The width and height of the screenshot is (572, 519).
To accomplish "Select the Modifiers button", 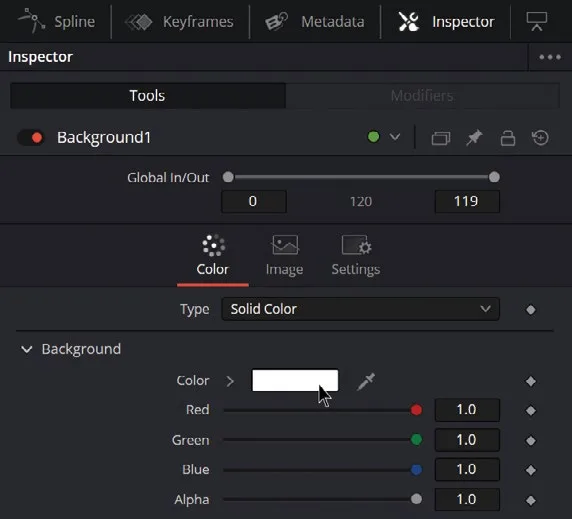I will (422, 96).
